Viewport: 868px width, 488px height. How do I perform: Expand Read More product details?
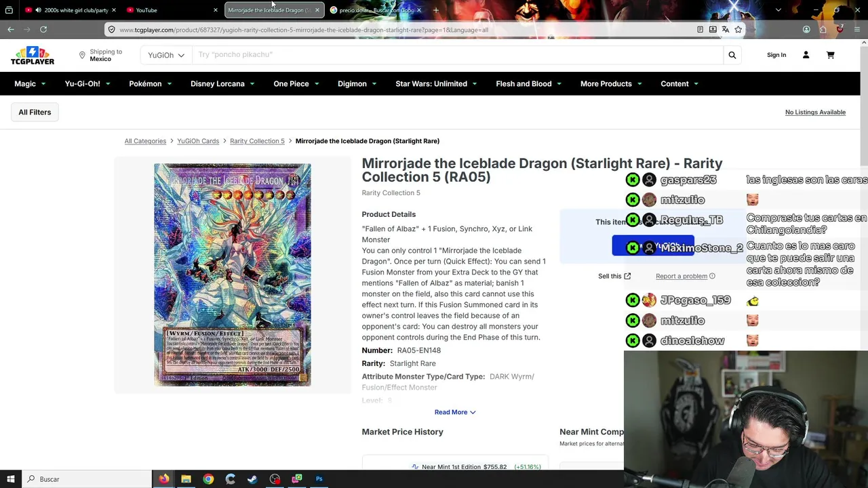pyautogui.click(x=455, y=412)
